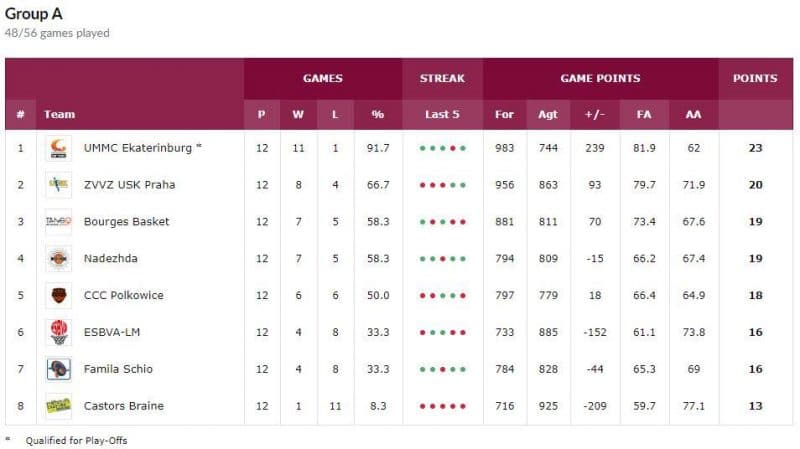This screenshot has width=800, height=449.
Task: Sort standings by the For column
Action: (504, 114)
